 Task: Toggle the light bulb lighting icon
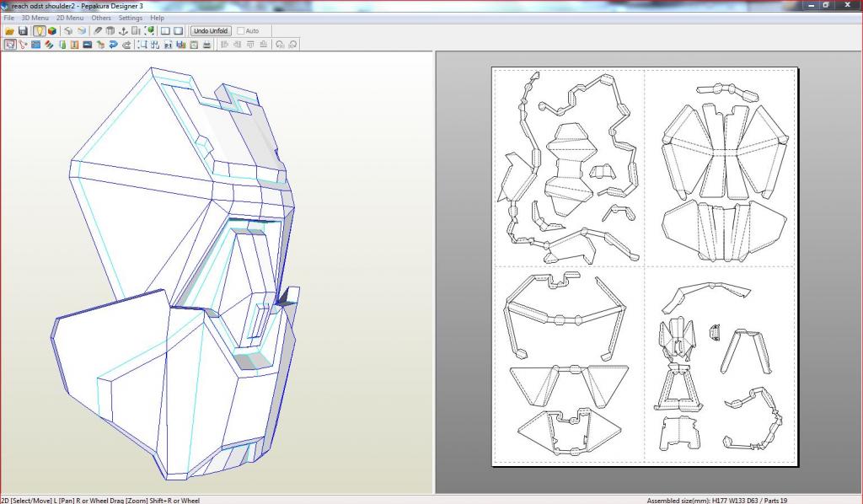(39, 31)
